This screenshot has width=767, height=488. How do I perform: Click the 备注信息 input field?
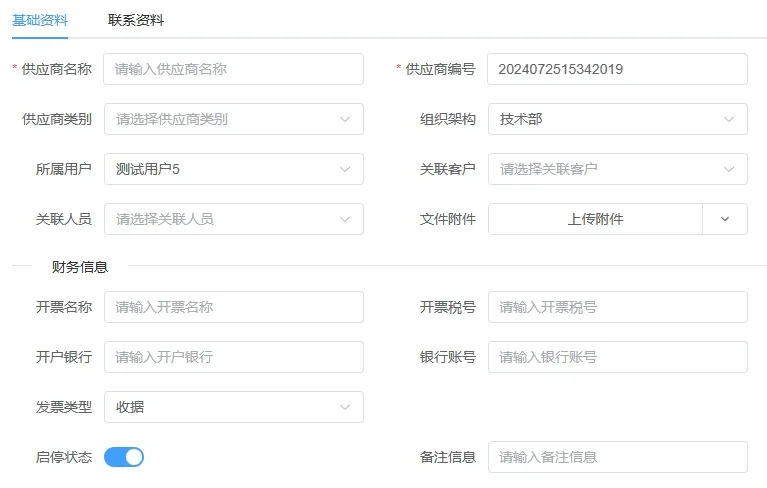pyautogui.click(x=618, y=457)
